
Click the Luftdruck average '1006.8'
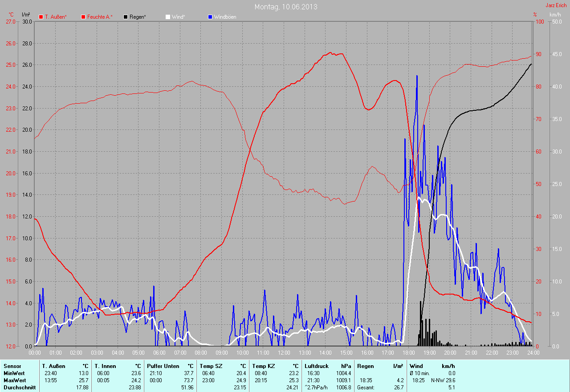[x=344, y=388]
